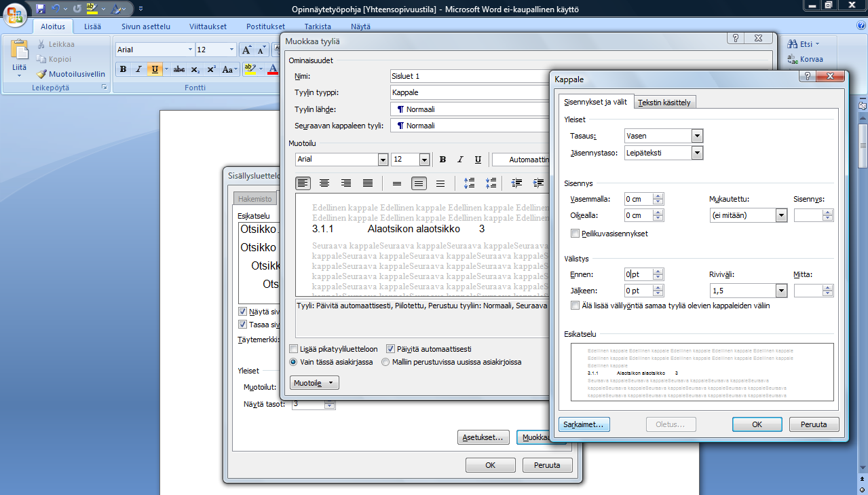Click the Liitä paste clipboard icon
868x495 pixels.
coord(20,50)
